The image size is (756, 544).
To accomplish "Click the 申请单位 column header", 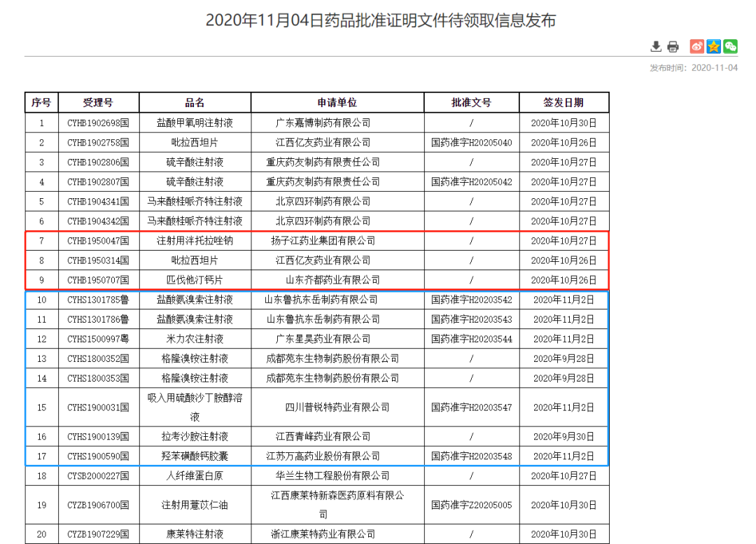I will coord(337,103).
